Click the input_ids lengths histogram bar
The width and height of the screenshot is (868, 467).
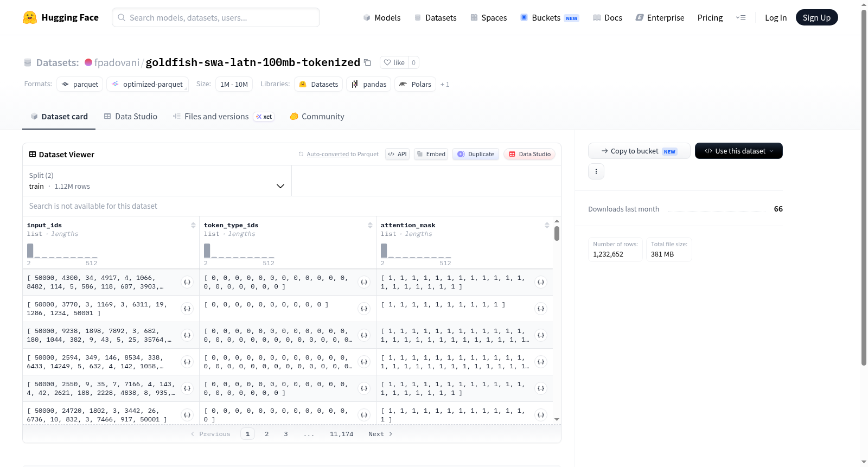click(x=30, y=251)
